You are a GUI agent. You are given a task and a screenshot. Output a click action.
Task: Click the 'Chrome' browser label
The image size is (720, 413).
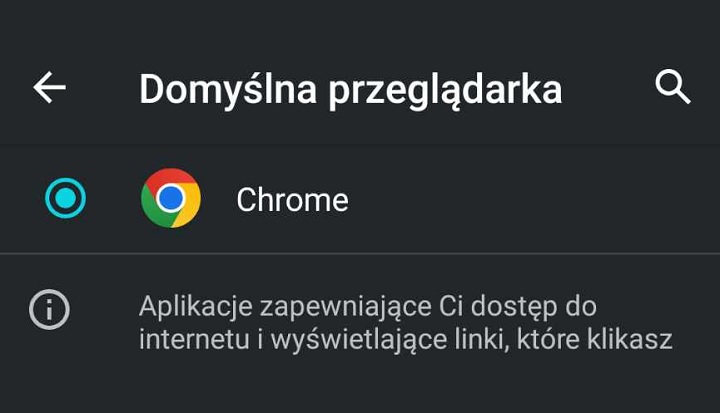point(292,200)
